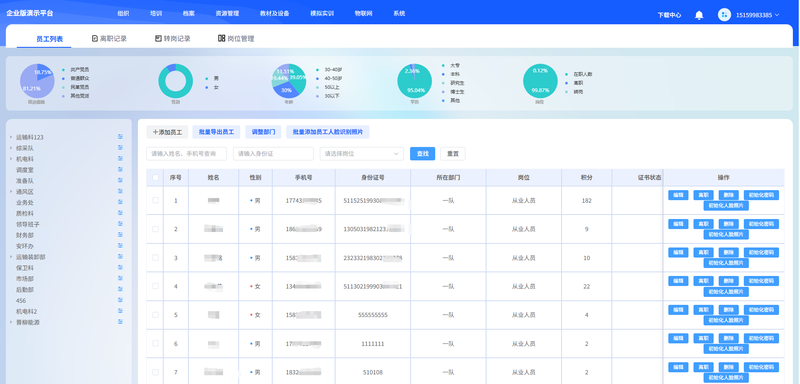Open the 模拟实训 menu
Screen dimensions: 800x384
coord(322,14)
